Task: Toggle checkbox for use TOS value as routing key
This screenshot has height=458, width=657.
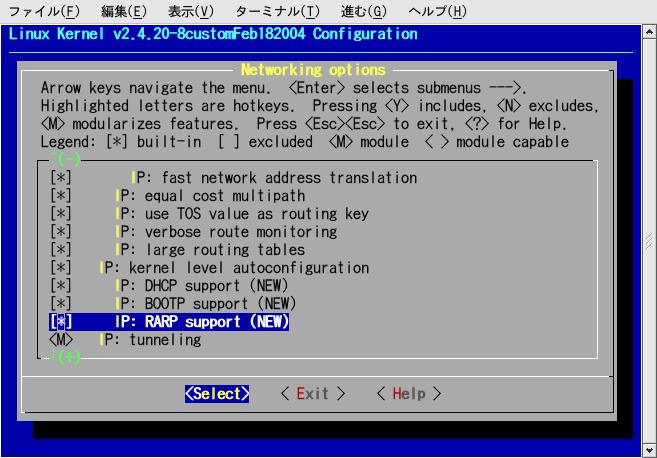Action: tap(61, 214)
